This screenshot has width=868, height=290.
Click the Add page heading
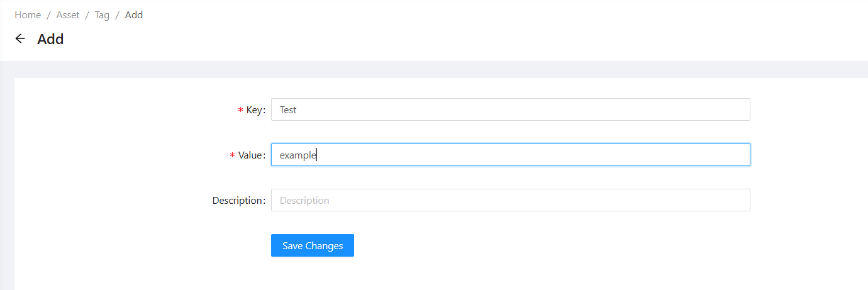click(50, 39)
